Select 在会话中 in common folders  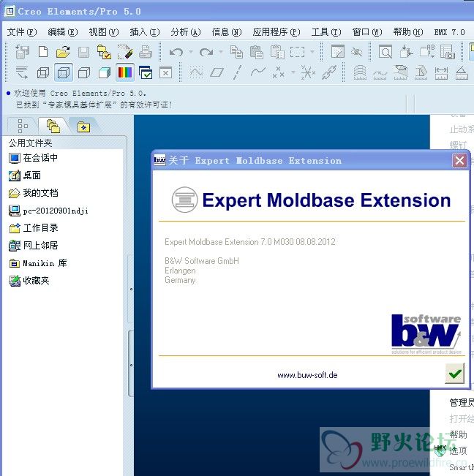33,158
